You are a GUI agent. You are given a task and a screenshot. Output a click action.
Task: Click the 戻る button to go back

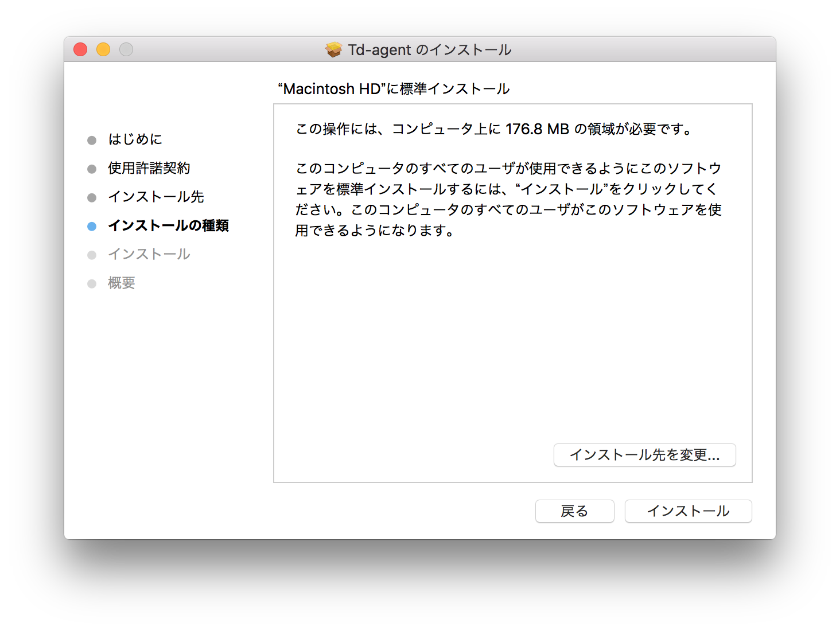574,511
